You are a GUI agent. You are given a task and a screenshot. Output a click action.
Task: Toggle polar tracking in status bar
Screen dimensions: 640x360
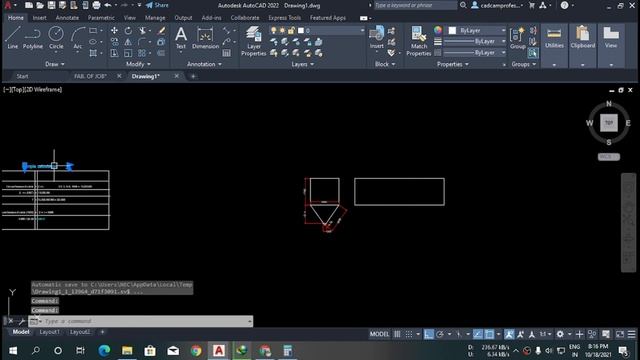coord(440,334)
